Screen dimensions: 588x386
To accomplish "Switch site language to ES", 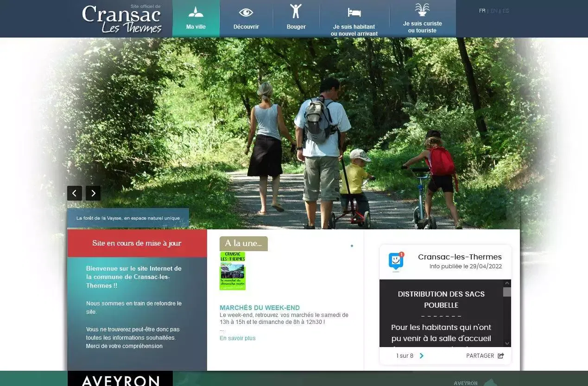I will (506, 11).
